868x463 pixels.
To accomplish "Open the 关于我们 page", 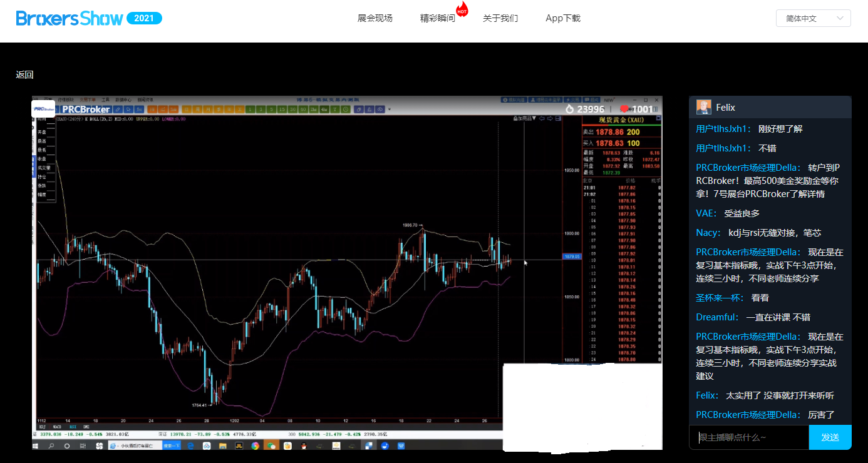I will click(x=500, y=18).
